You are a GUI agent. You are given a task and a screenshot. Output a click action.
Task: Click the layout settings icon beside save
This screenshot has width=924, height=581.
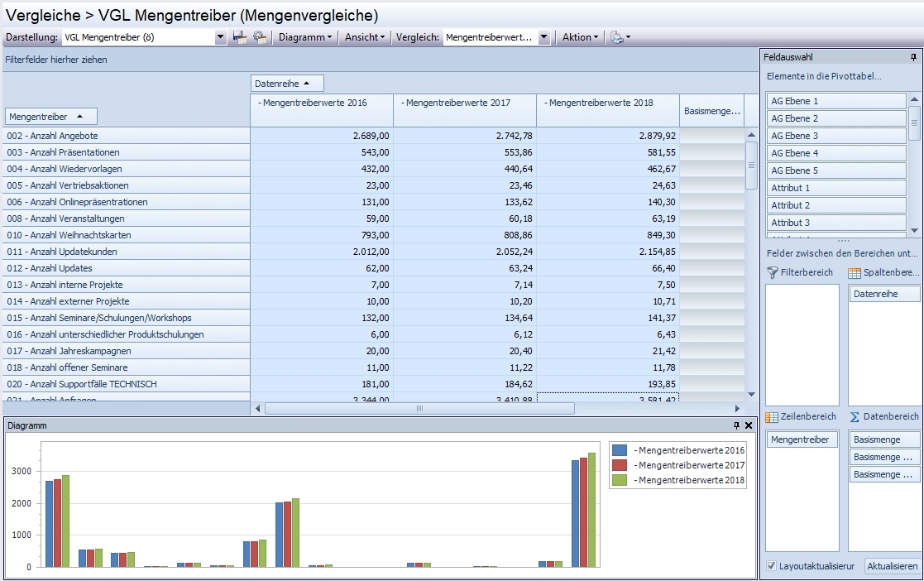(x=260, y=37)
